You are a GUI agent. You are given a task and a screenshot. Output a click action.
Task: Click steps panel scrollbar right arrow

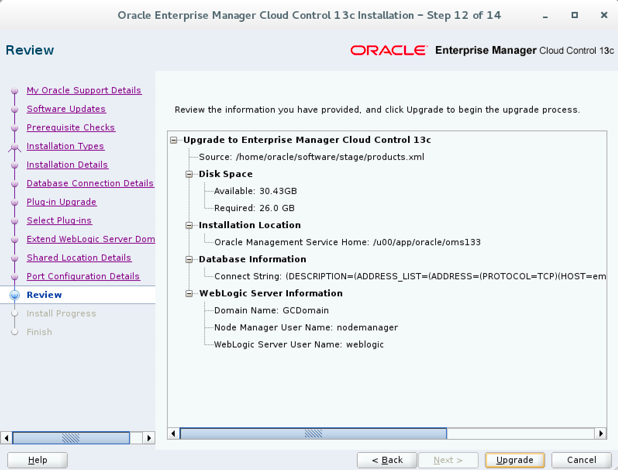pyautogui.click(x=149, y=438)
